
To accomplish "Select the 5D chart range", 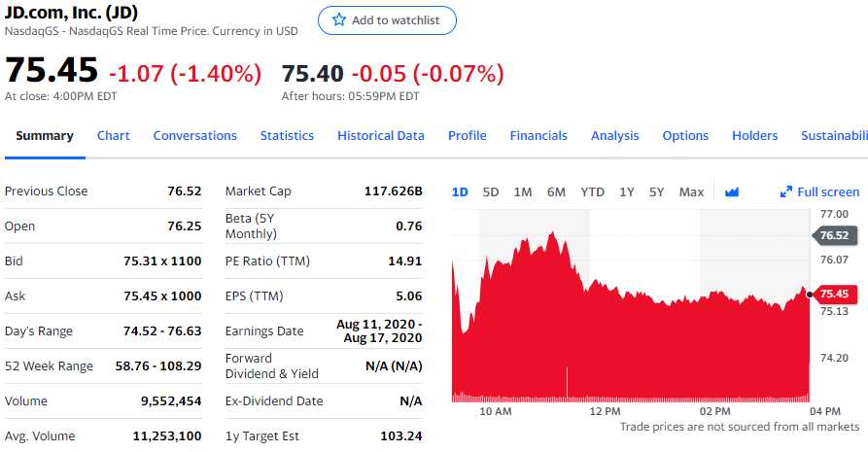I will pyautogui.click(x=491, y=191).
